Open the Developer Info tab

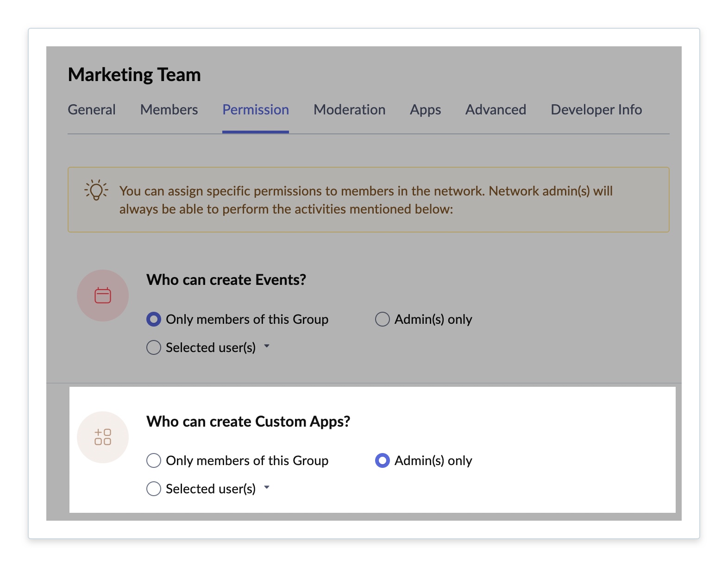[596, 110]
